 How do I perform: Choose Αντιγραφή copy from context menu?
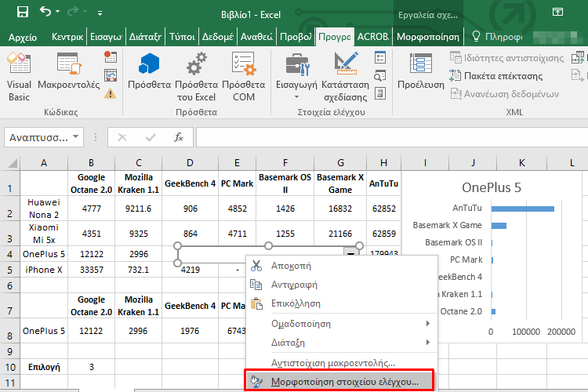(x=342, y=285)
